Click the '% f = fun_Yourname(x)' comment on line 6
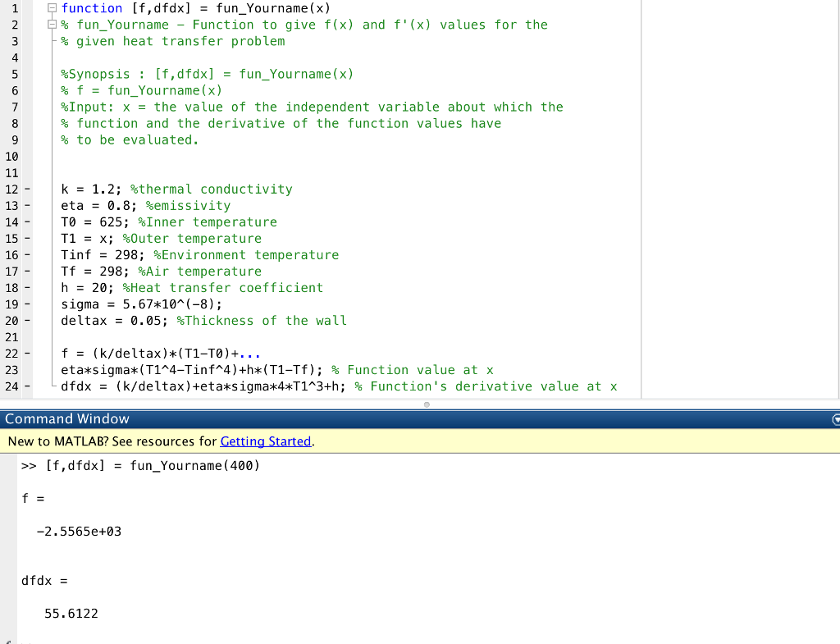 (141, 90)
